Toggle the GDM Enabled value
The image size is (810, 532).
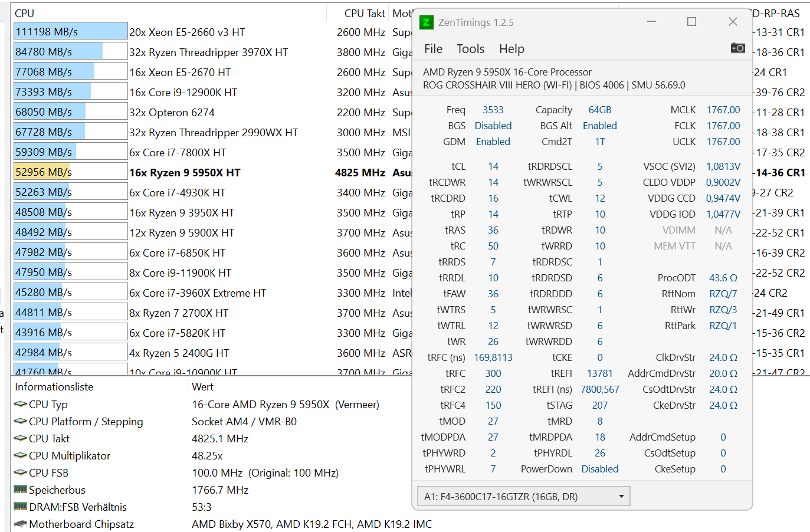(x=493, y=142)
